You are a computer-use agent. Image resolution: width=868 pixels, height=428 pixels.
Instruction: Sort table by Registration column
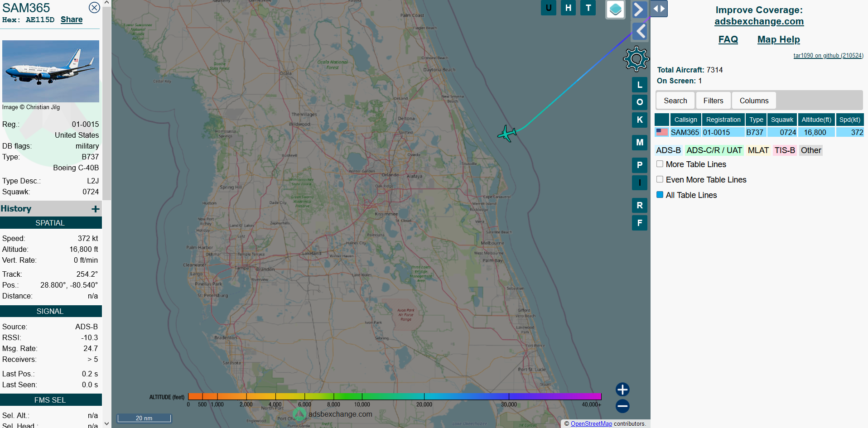pyautogui.click(x=723, y=120)
